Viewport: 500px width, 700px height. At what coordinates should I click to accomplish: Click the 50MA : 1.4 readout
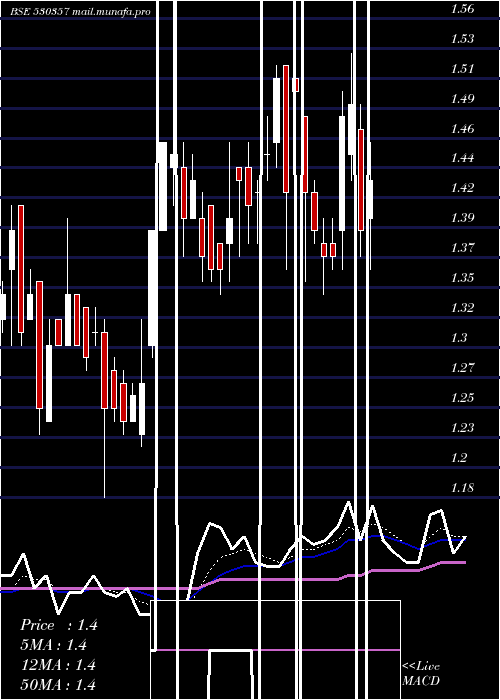tap(58, 684)
